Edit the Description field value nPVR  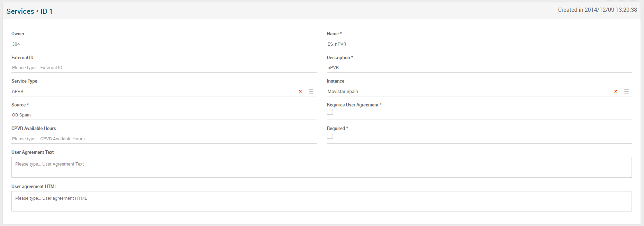pyautogui.click(x=479, y=68)
